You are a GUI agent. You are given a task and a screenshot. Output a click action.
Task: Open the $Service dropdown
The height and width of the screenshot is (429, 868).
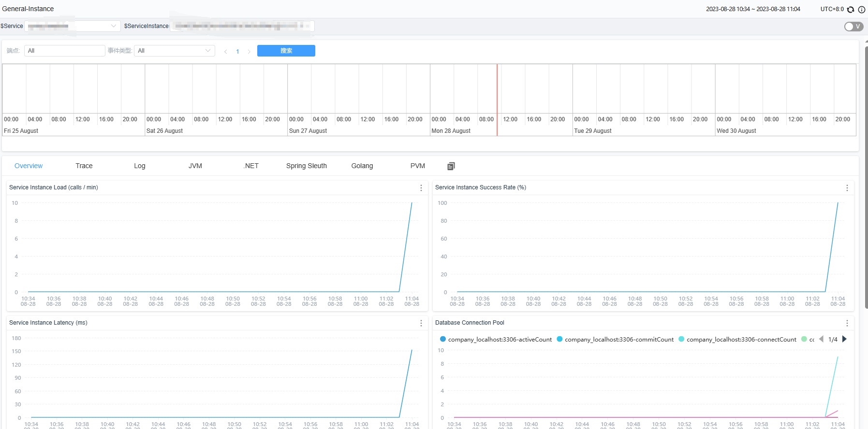click(73, 26)
